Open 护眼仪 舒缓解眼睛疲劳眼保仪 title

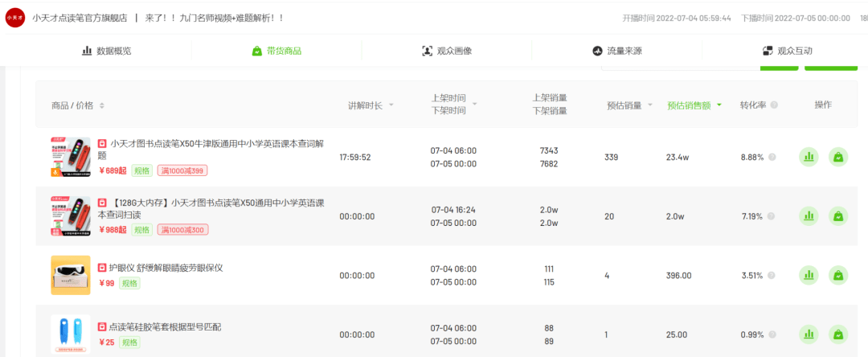coord(166,268)
